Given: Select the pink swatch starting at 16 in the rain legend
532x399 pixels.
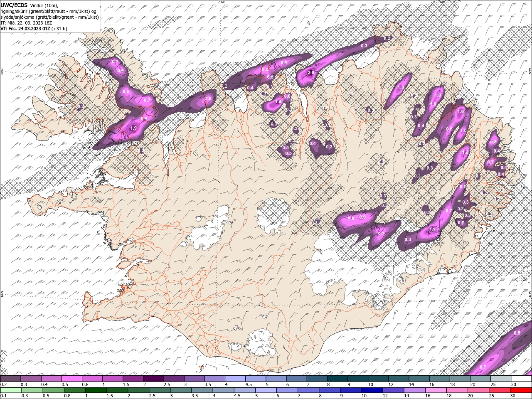Looking at the screenshot, I should click(x=436, y=390).
